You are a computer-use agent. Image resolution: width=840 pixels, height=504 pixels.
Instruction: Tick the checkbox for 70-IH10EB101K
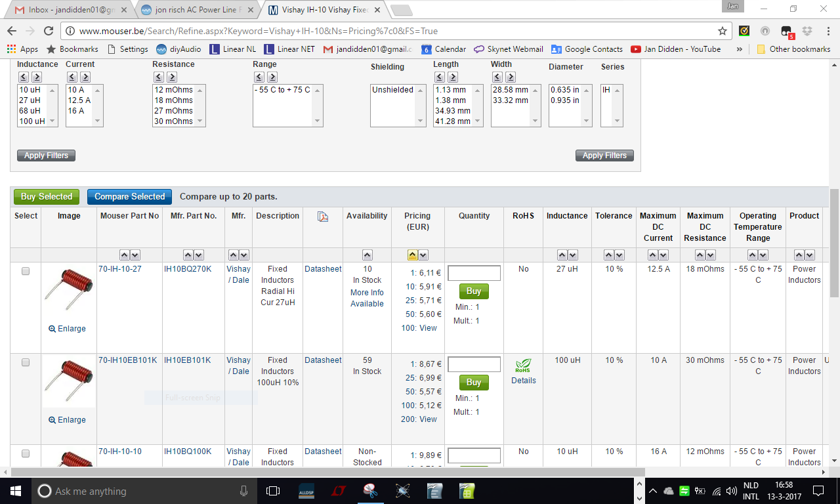click(x=26, y=362)
